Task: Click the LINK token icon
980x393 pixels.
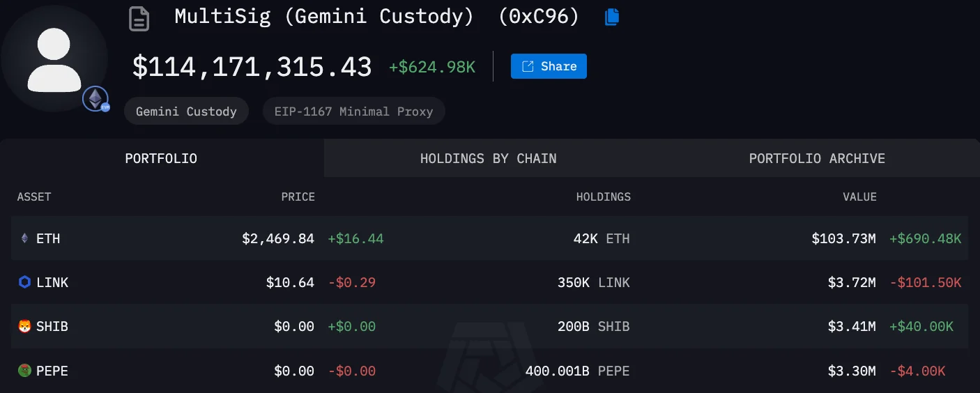Action: [x=25, y=282]
